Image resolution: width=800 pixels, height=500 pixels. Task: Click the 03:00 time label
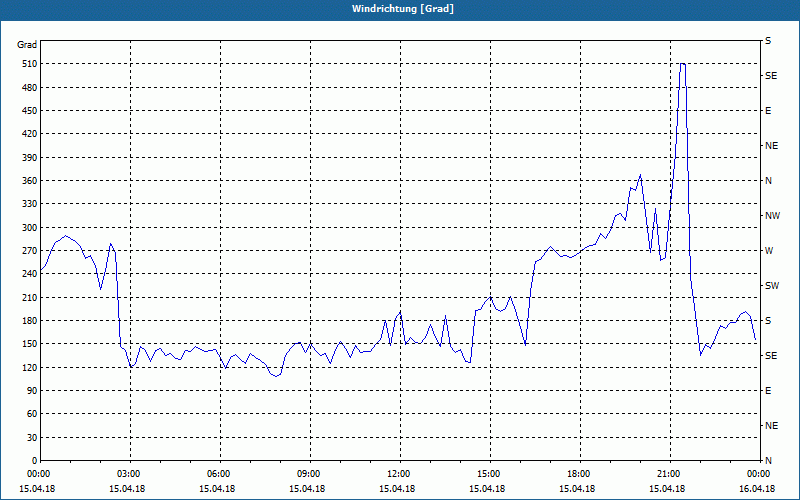click(130, 474)
